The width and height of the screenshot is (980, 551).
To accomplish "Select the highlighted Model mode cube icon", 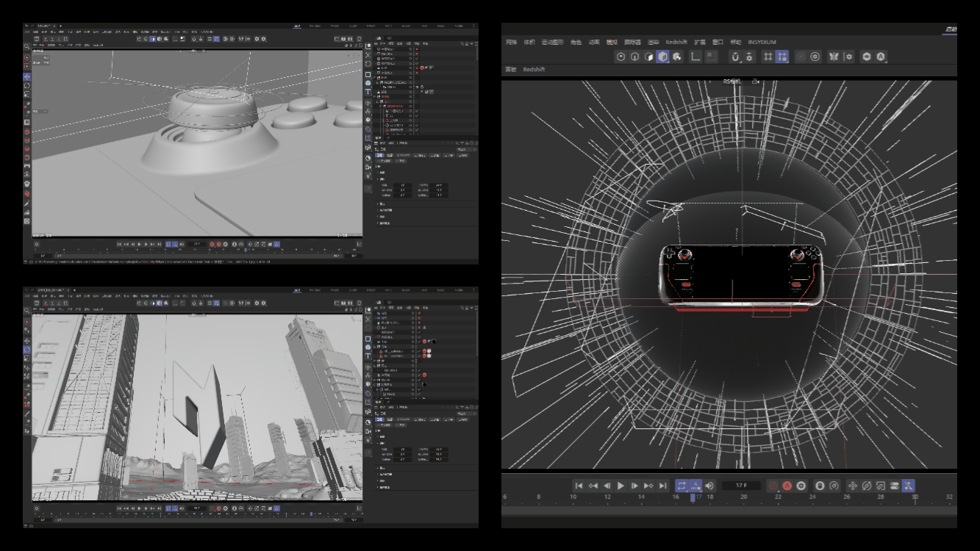I will (x=663, y=57).
